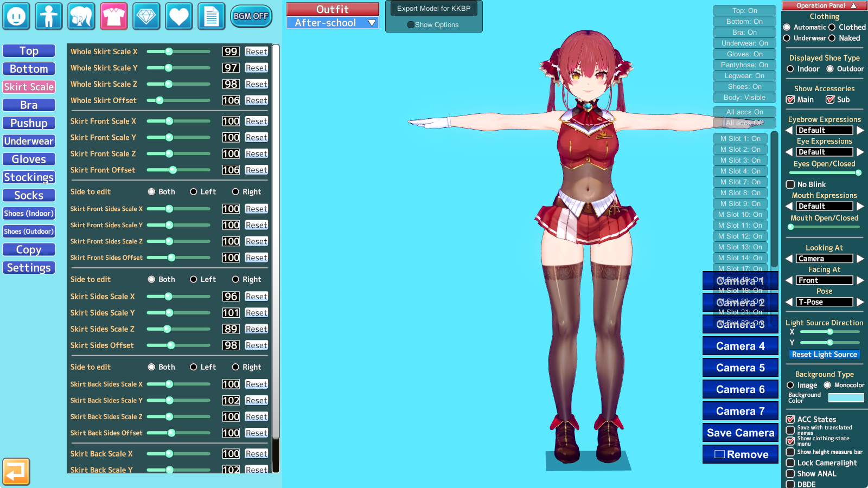Switch to the Stockings category
This screenshot has height=488, width=868.
29,177
